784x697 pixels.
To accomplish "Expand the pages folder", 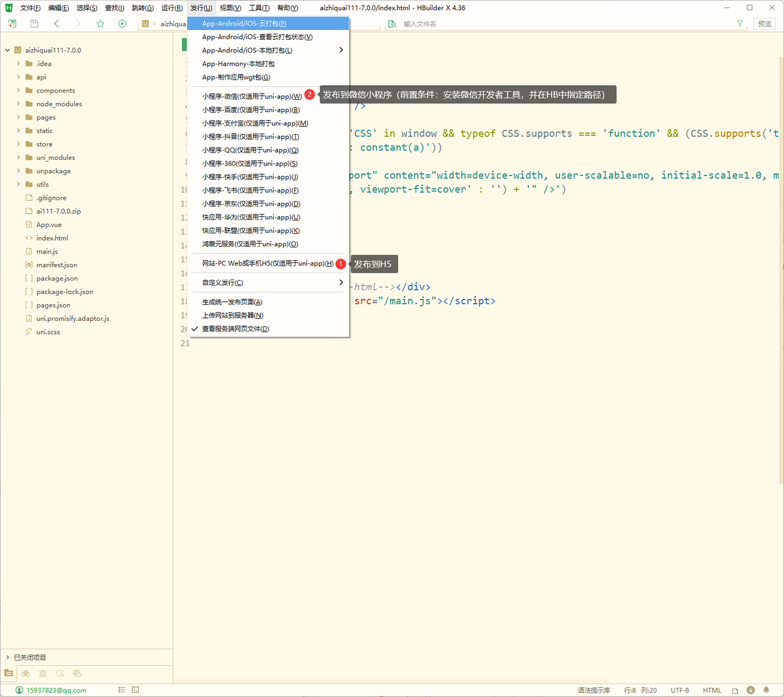I will point(18,118).
